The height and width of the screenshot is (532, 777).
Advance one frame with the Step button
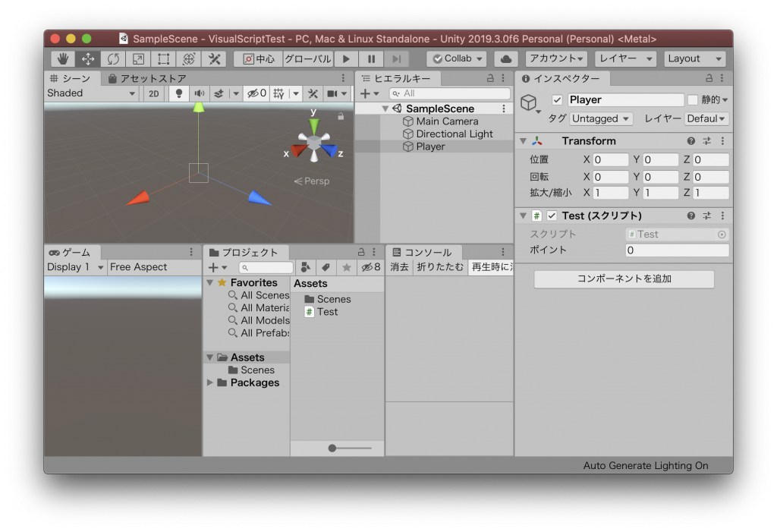coord(396,59)
